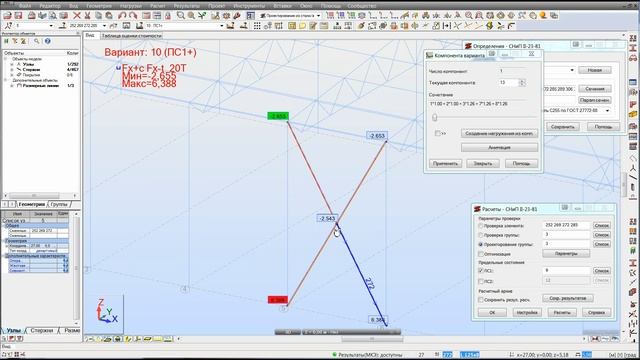Open the bar selection list dropdown
The height and width of the screenshot is (360, 640).
click(x=105, y=26)
